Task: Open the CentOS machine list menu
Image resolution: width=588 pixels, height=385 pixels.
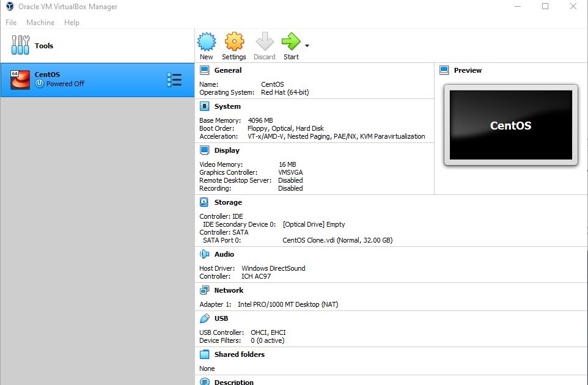Action: pyautogui.click(x=174, y=79)
